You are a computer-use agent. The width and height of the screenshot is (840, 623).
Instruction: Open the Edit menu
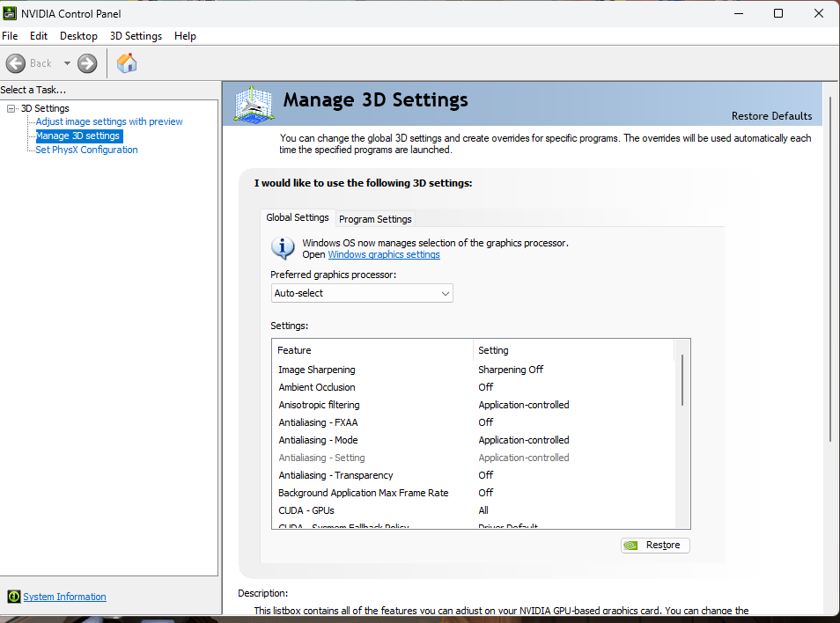pos(39,36)
